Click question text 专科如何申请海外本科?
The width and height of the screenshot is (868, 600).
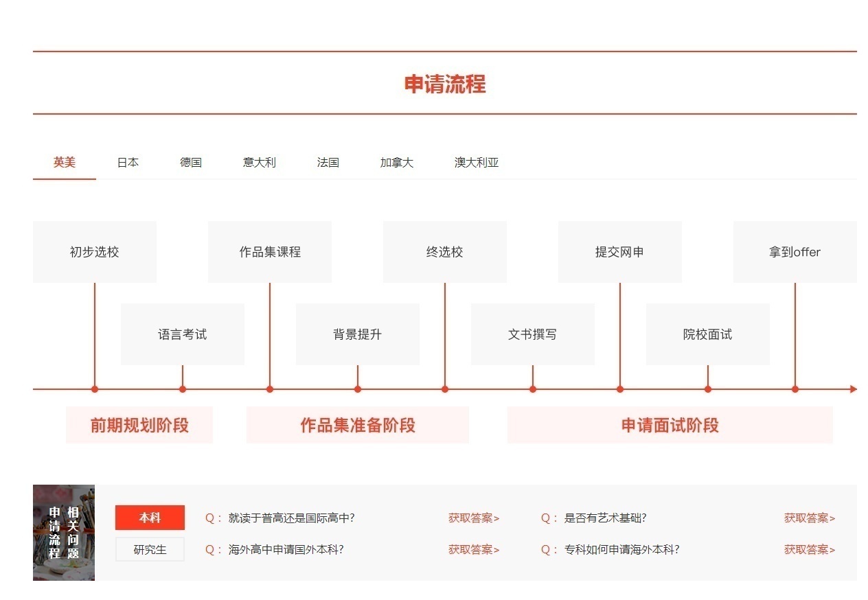tap(622, 550)
